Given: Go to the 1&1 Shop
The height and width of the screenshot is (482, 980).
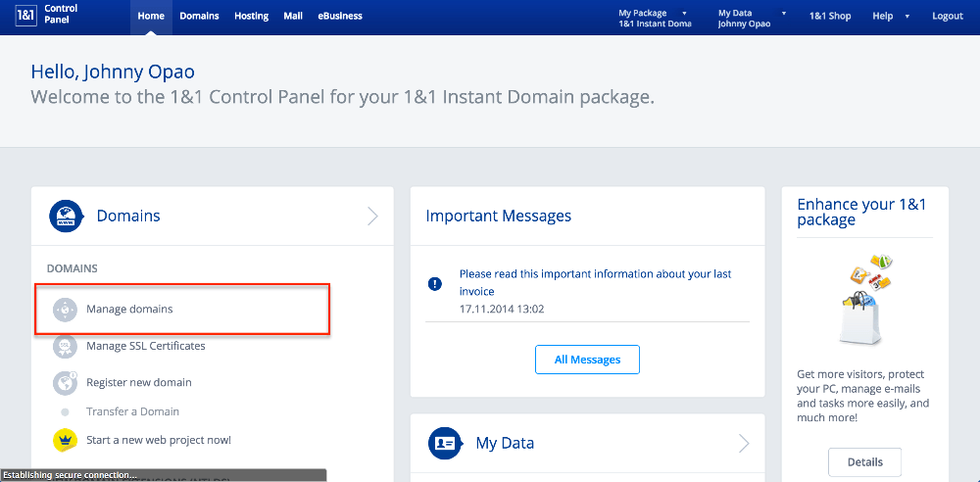Looking at the screenshot, I should coord(830,17).
